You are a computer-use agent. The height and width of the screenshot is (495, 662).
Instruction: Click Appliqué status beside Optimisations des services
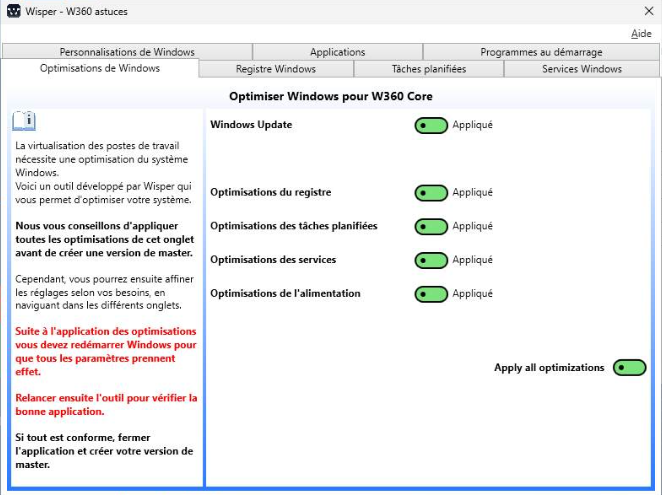pos(472,260)
